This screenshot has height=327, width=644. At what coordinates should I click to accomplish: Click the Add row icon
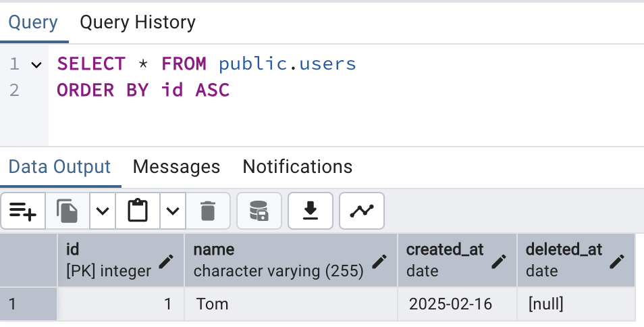pos(23,211)
